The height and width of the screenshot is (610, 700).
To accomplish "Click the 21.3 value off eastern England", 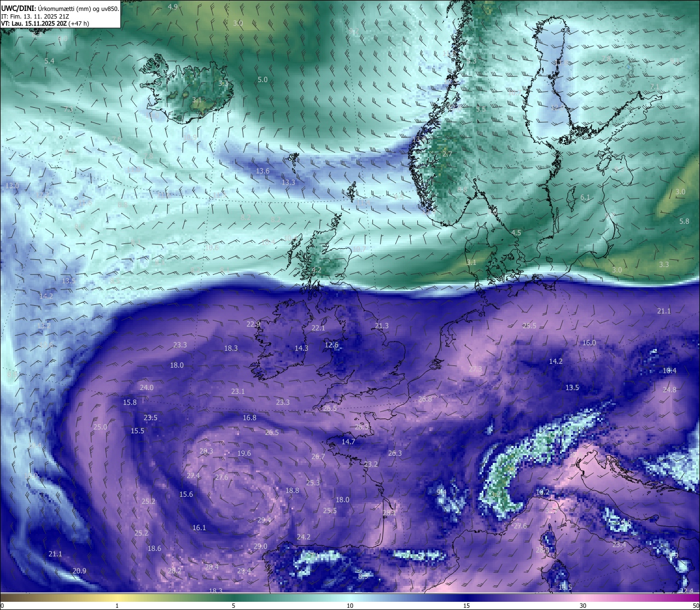I will [382, 326].
